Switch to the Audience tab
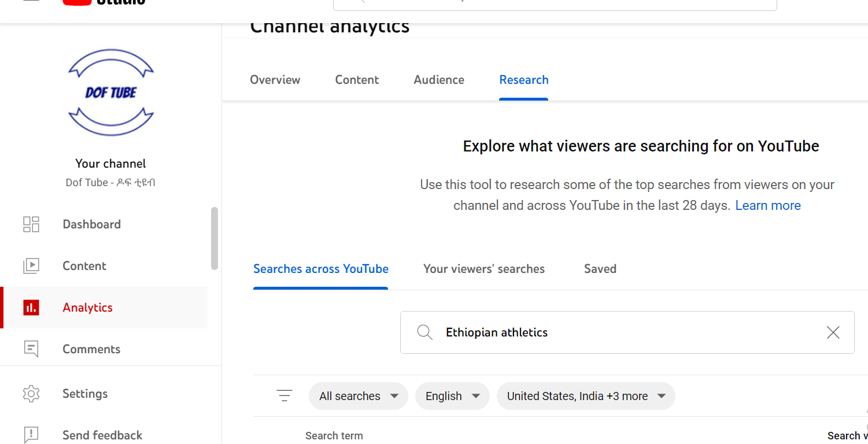Viewport: 868px width, 444px height. [439, 80]
